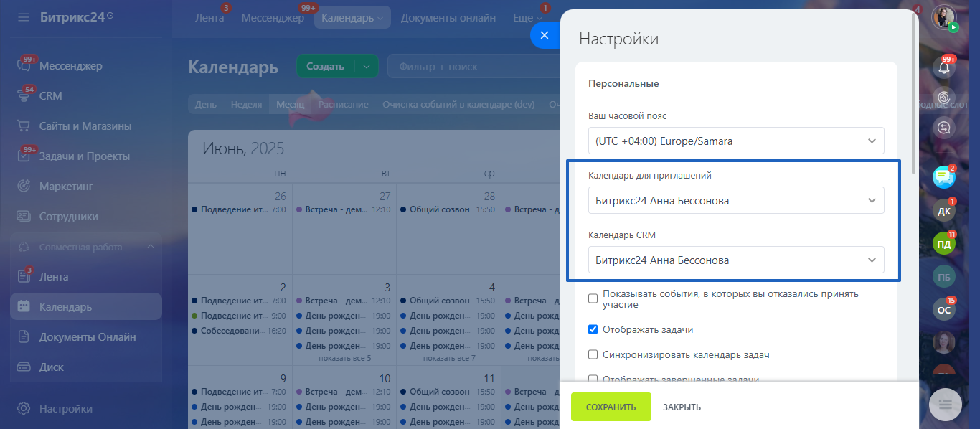Open chat with contact ДК
The height and width of the screenshot is (429, 980).
944,211
